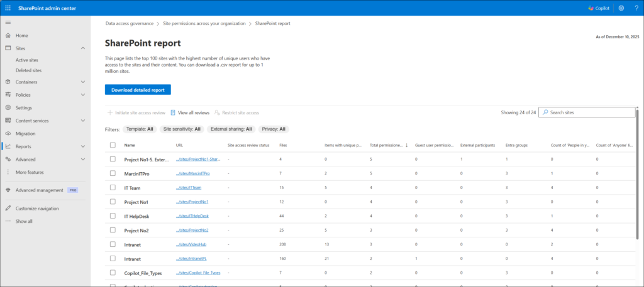Click the Customize navigation pencil icon

[x=8, y=208]
